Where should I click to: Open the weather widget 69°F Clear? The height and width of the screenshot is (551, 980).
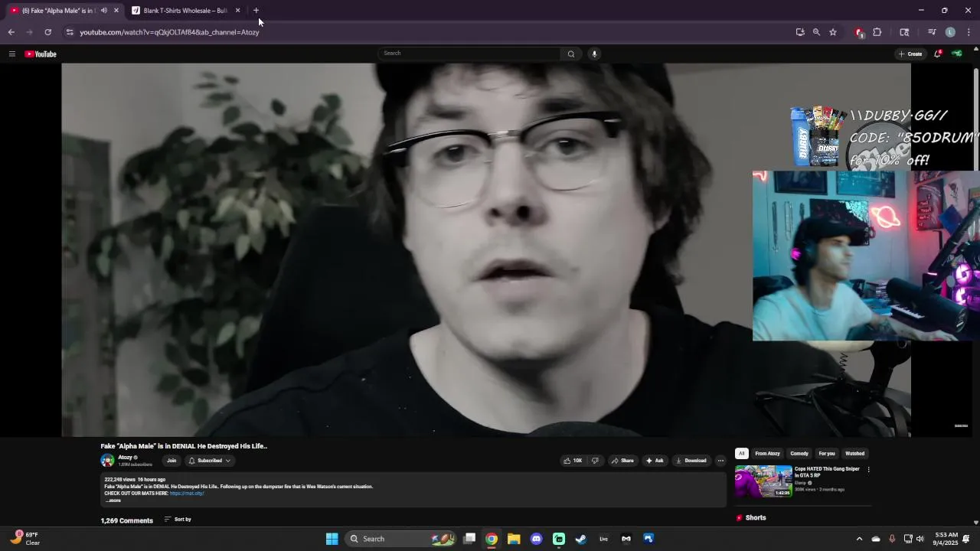tap(25, 539)
